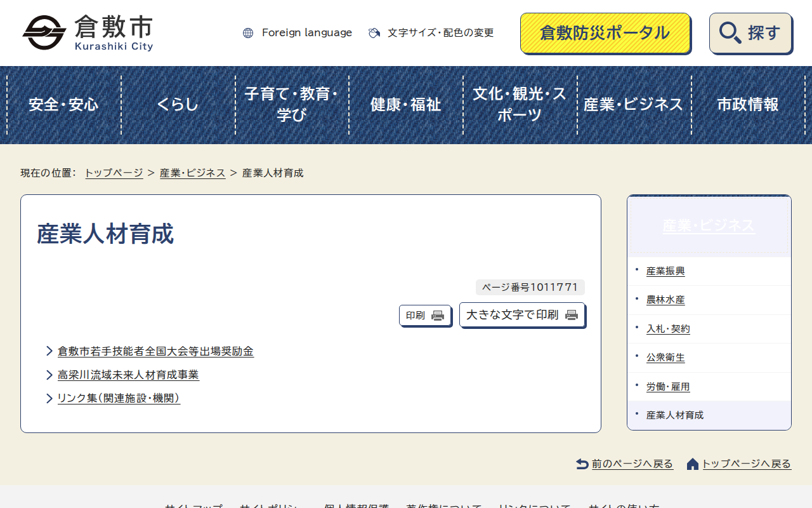This screenshot has width=812, height=508.
Task: Select 労働・雇用 in the sidebar
Action: 668,387
